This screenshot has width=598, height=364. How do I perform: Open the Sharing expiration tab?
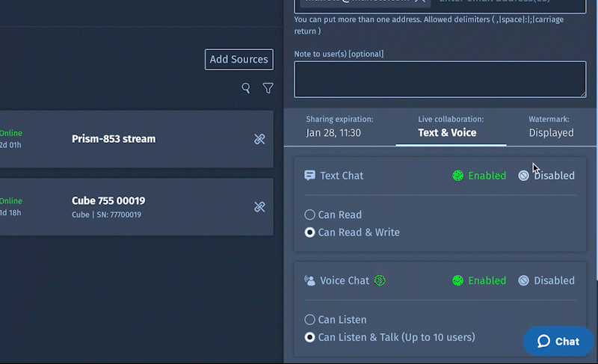pyautogui.click(x=339, y=126)
